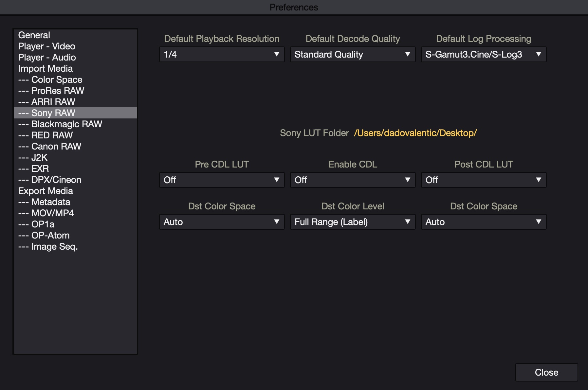Open the Dst Color Level dropdown
The height and width of the screenshot is (390, 588).
coord(353,222)
